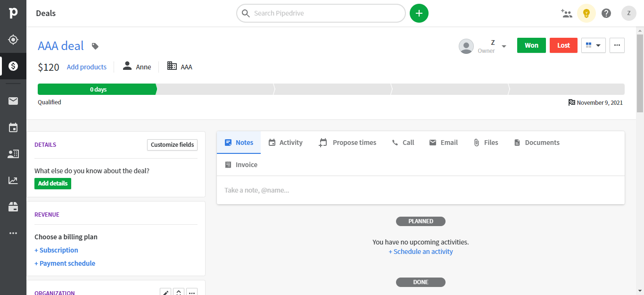Open Insights from the sidebar

13,180
